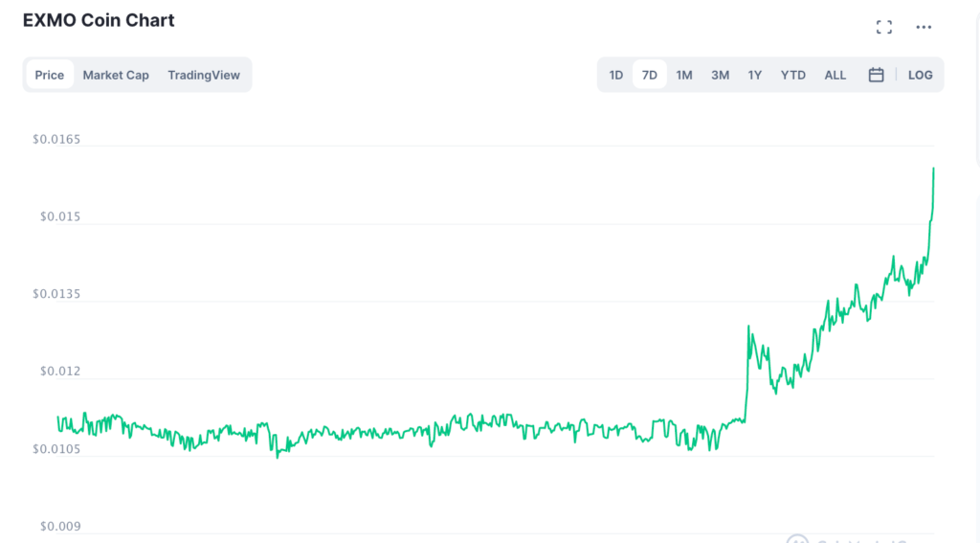This screenshot has width=980, height=543.
Task: Click the EXMO Coin Chart heading
Action: pos(99,21)
